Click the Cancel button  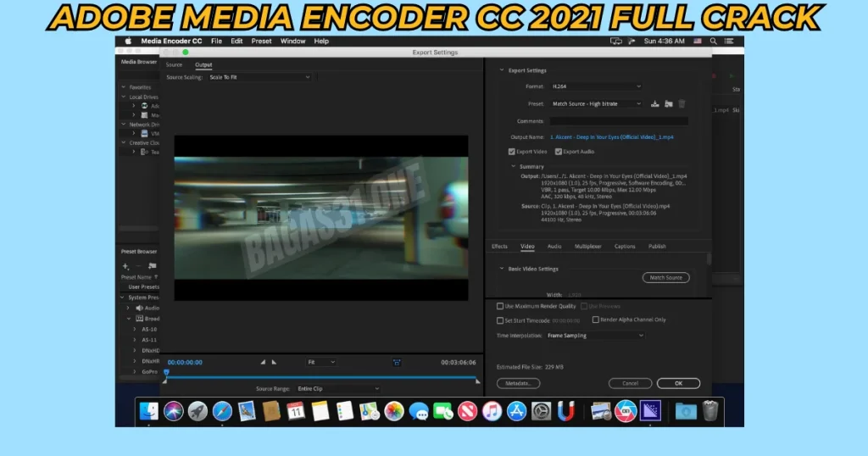click(630, 383)
